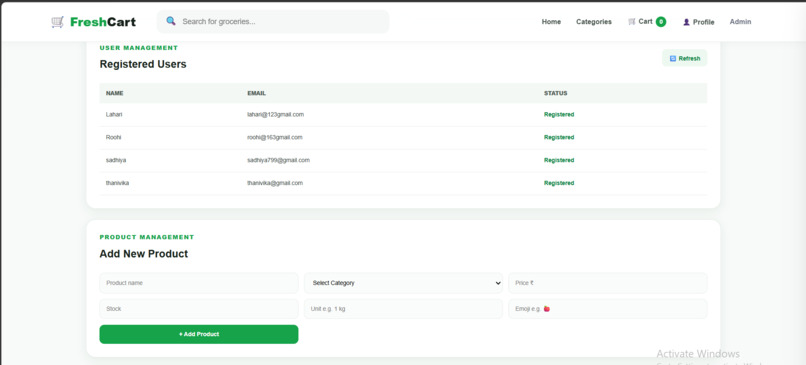Select the user name Roohi
This screenshot has height=365, width=806.
tap(114, 137)
